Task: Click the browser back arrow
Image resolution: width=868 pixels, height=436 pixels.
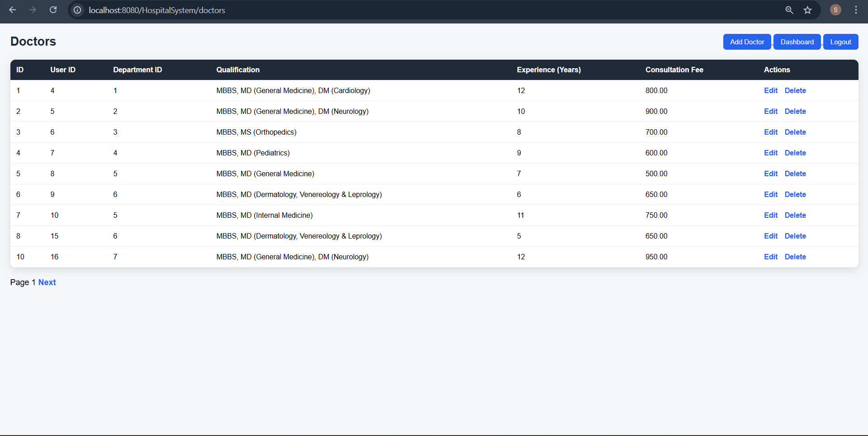Action: click(x=13, y=10)
